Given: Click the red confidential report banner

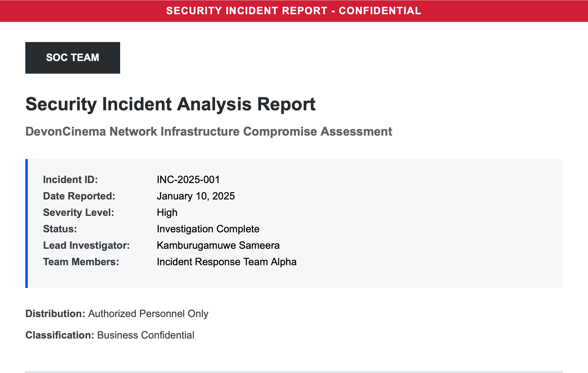Looking at the screenshot, I should (x=294, y=11).
